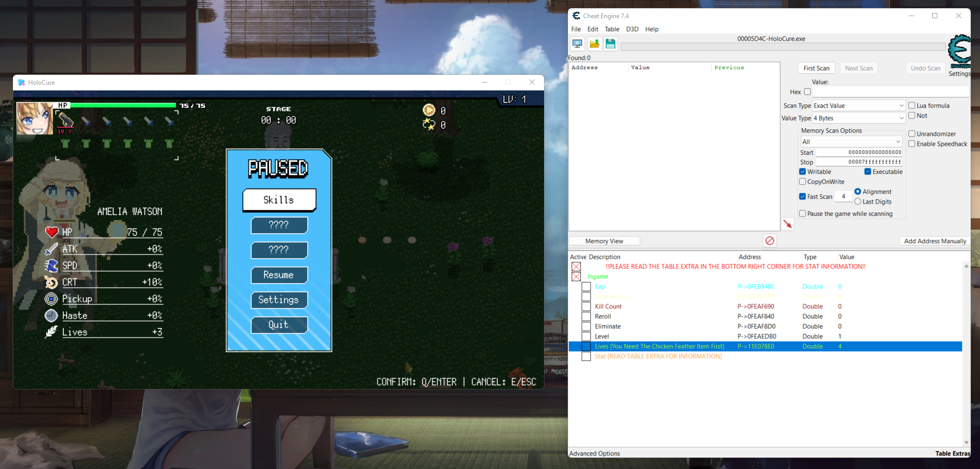
Task: Click the Start address field
Action: coord(859,153)
